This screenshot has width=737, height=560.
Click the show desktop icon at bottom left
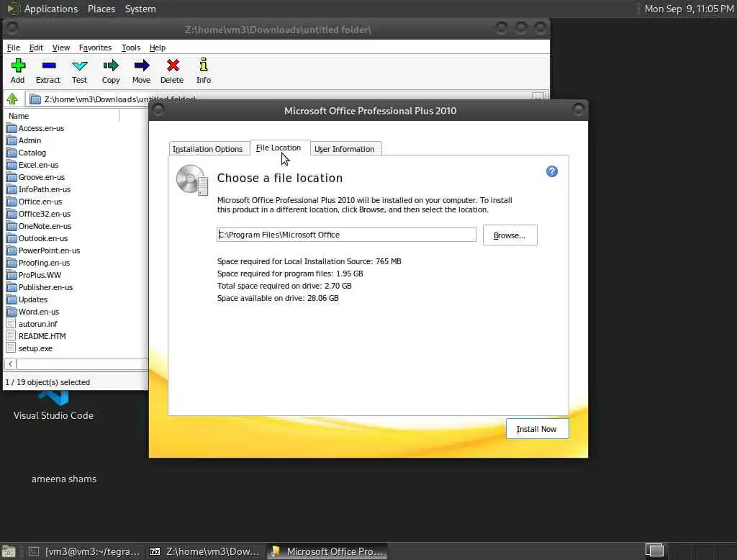coord(9,551)
